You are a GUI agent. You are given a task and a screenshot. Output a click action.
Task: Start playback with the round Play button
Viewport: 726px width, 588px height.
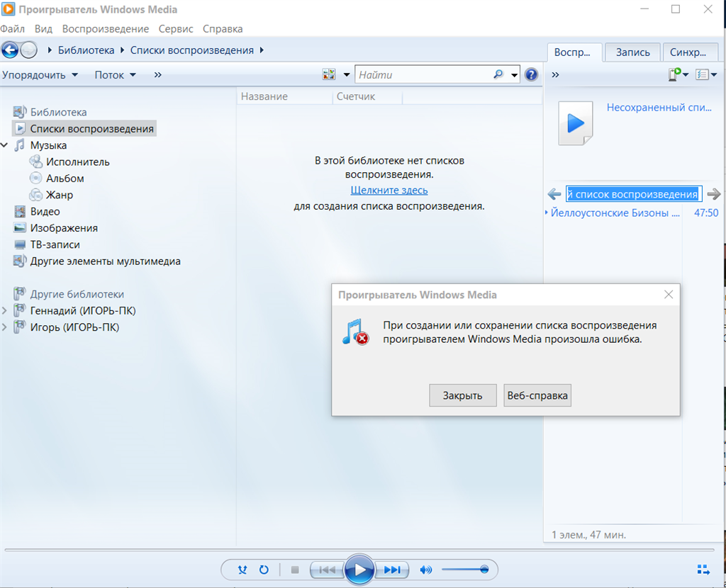359,570
